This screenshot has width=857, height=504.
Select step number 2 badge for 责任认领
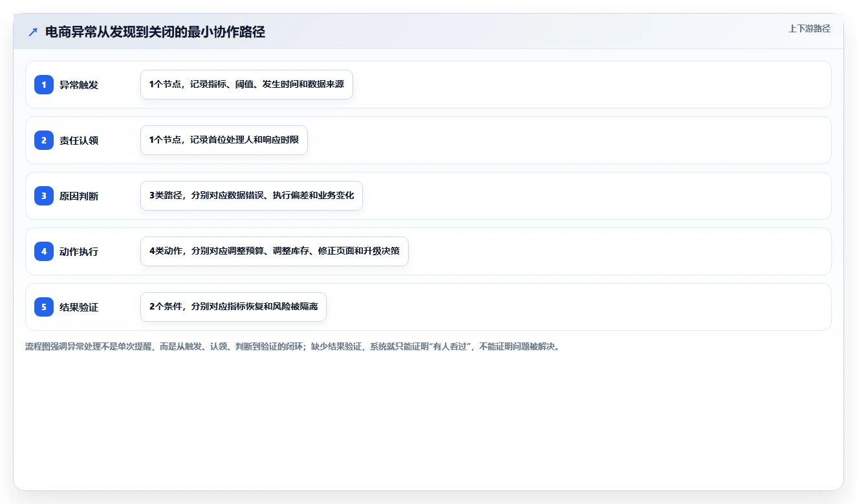pyautogui.click(x=44, y=140)
